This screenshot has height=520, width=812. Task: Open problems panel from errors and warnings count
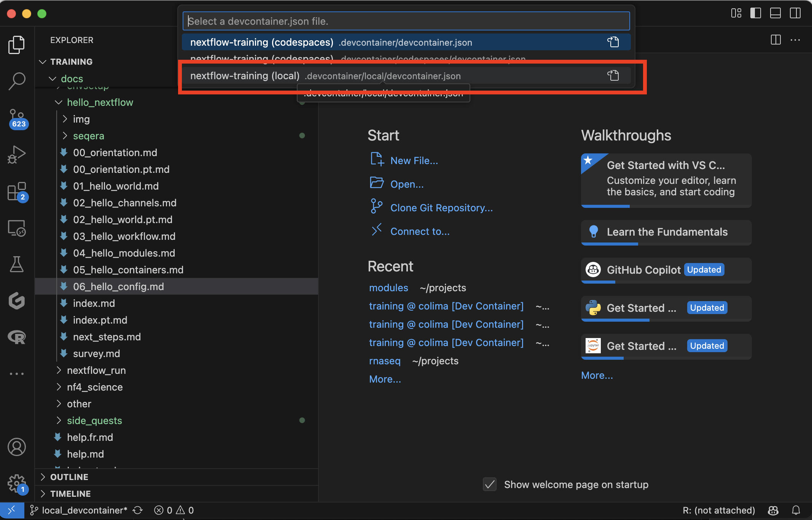pyautogui.click(x=174, y=510)
